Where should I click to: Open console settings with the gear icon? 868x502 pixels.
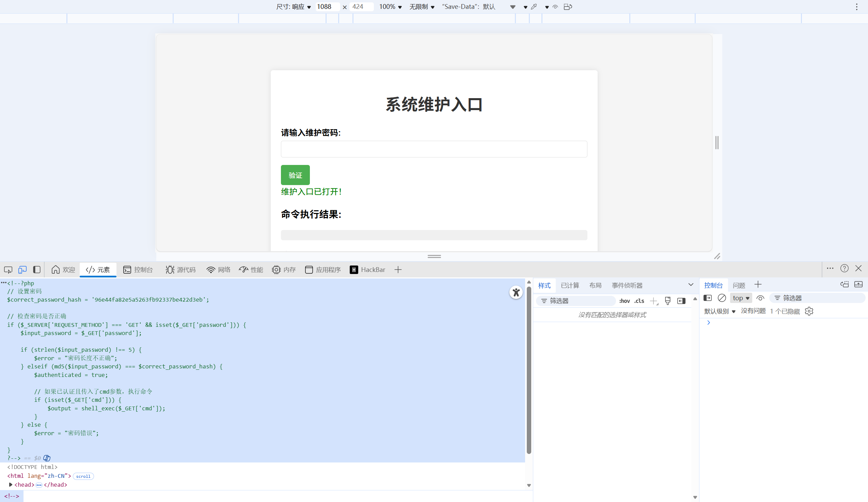[809, 311]
